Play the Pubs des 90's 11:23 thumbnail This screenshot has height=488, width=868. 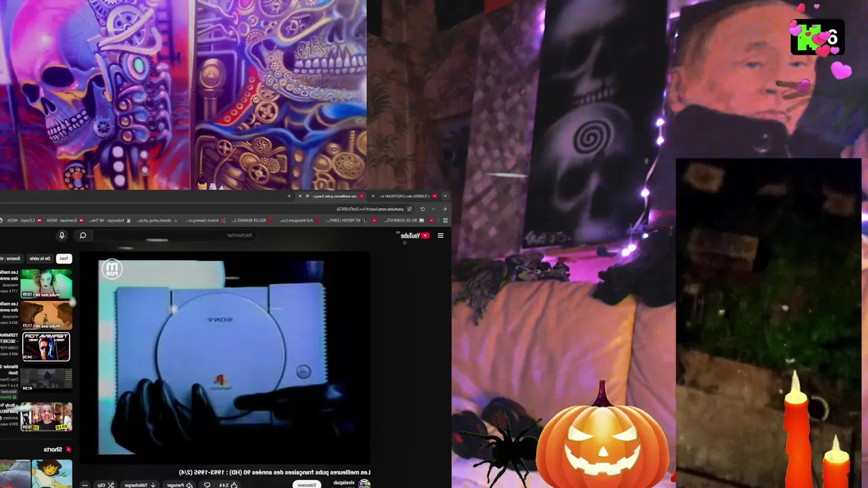tap(46, 315)
